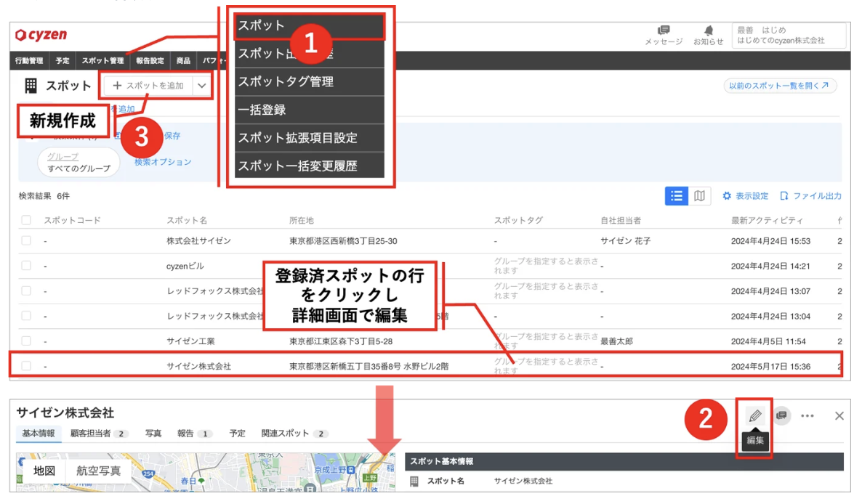Open the サイゼン工業 spot row
Screen dimensions: 862x504
coord(430,341)
